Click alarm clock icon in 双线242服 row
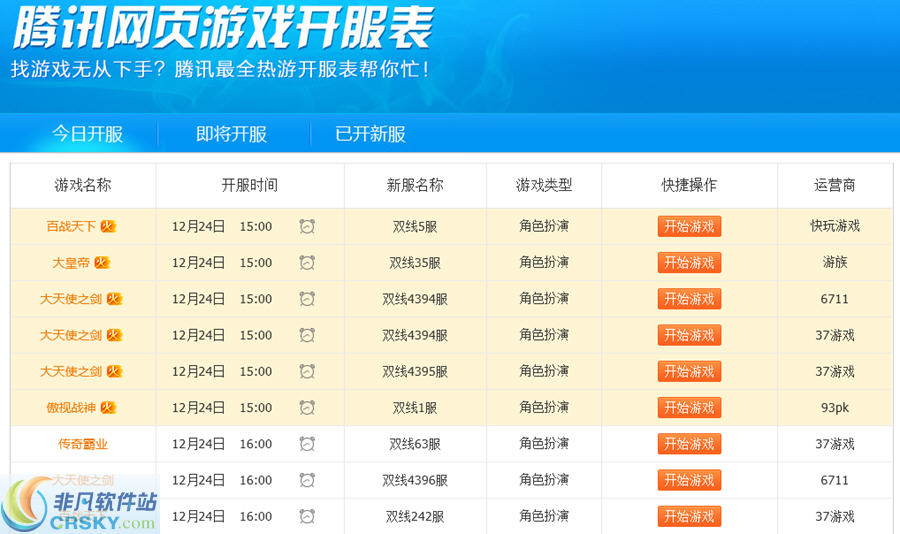Viewport: 900px width, 534px height. tap(307, 516)
